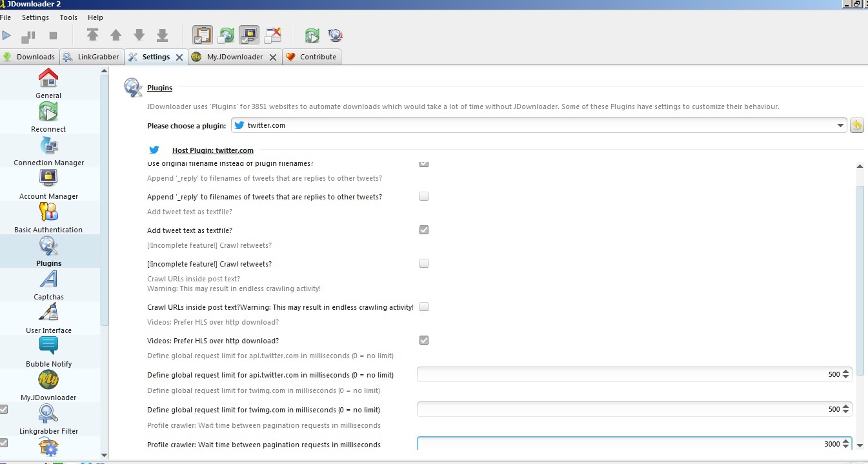Enable Crawl URLs inside post text
868x464 pixels.
tap(424, 307)
